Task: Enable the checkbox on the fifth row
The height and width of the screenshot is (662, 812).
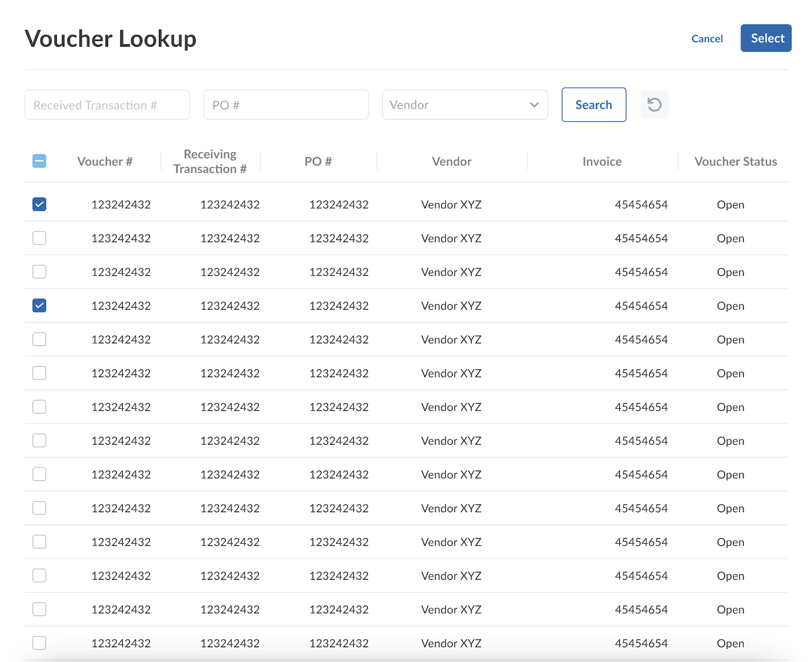Action: click(x=39, y=339)
